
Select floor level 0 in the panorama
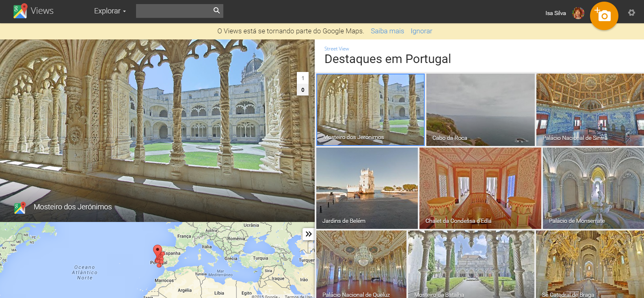tap(303, 90)
